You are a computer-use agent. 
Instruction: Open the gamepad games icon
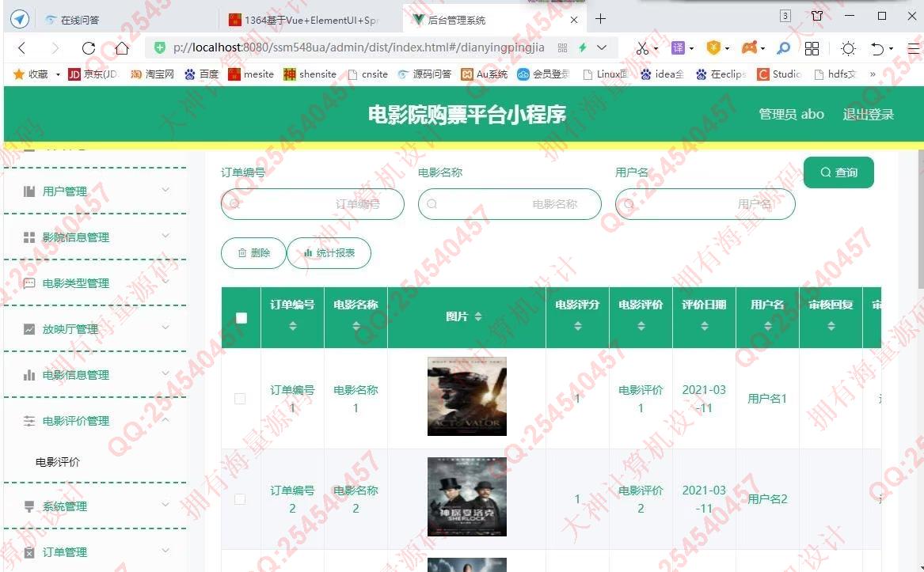749,47
